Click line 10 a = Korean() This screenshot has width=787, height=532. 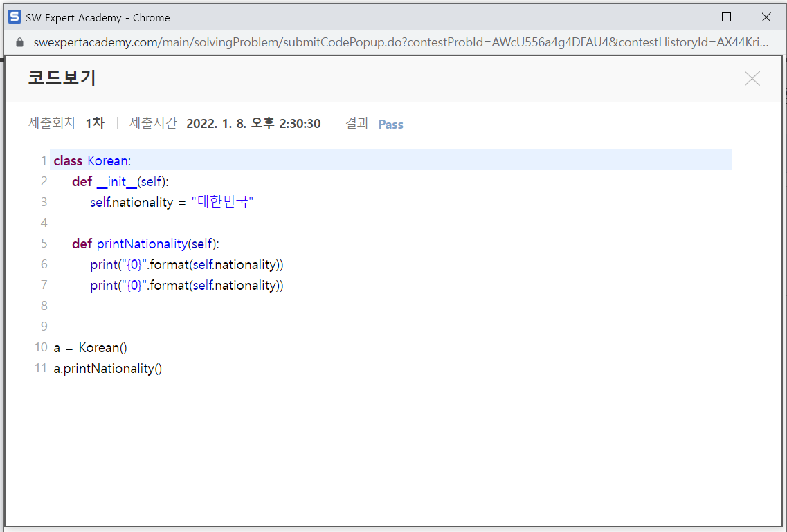coord(91,347)
